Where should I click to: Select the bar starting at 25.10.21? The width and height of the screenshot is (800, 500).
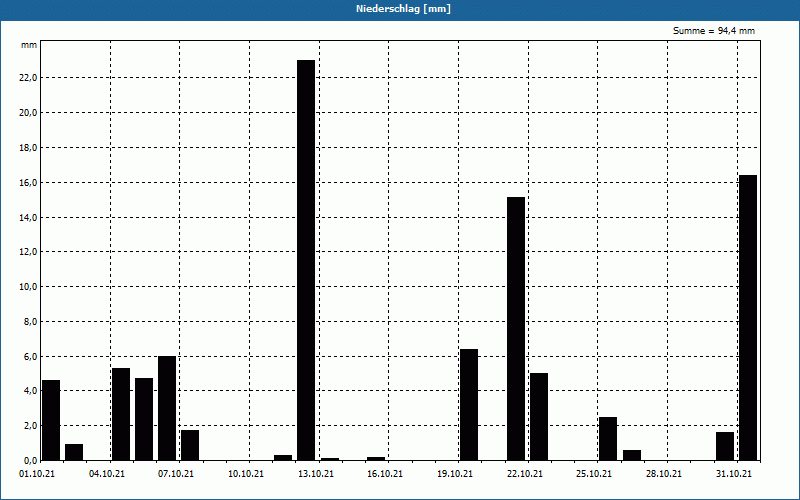coord(608,439)
